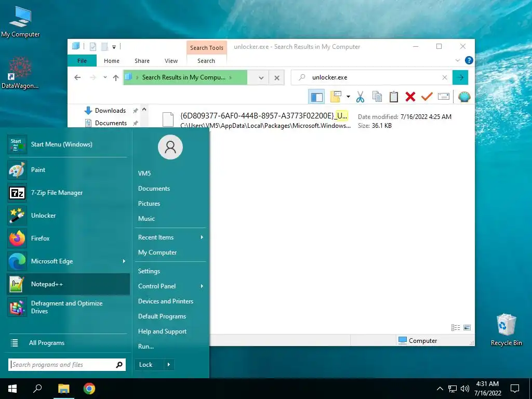Click the Cut scissors toolbar icon
This screenshot has width=532, height=399.
point(361,97)
